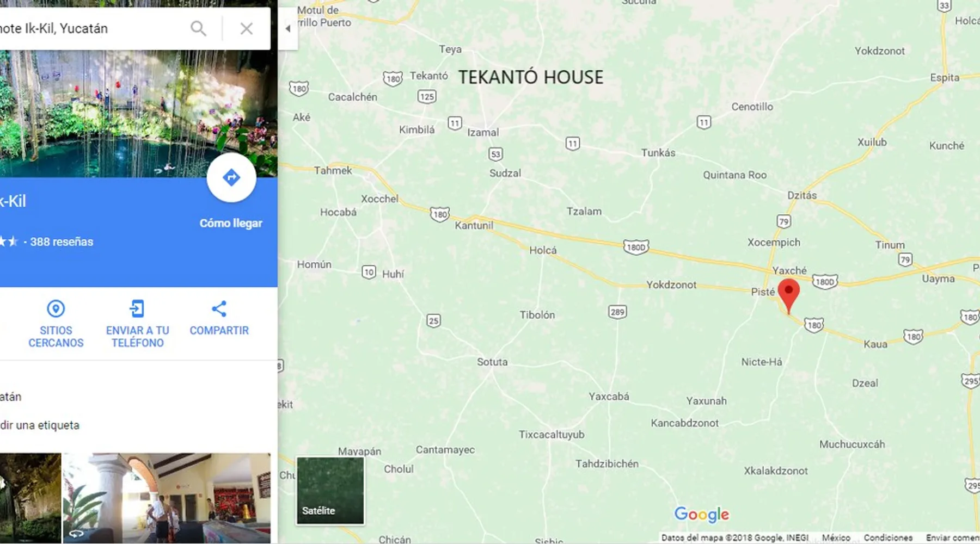The image size is (980, 544).
Task: Open the 388 reseñas reviews link
Action: [x=62, y=242]
